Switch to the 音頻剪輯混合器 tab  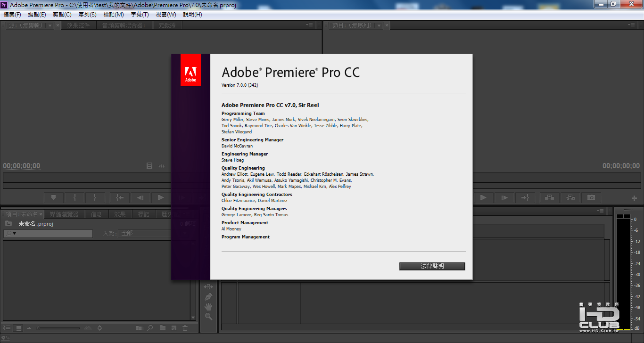point(124,25)
